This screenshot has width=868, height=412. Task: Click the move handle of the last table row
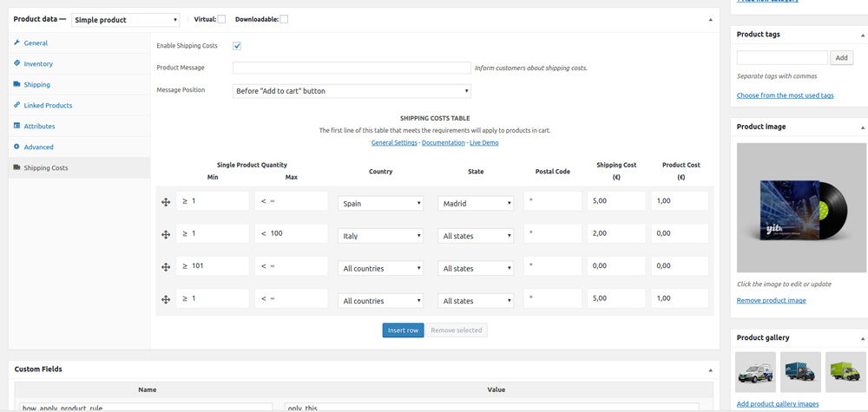(x=166, y=299)
